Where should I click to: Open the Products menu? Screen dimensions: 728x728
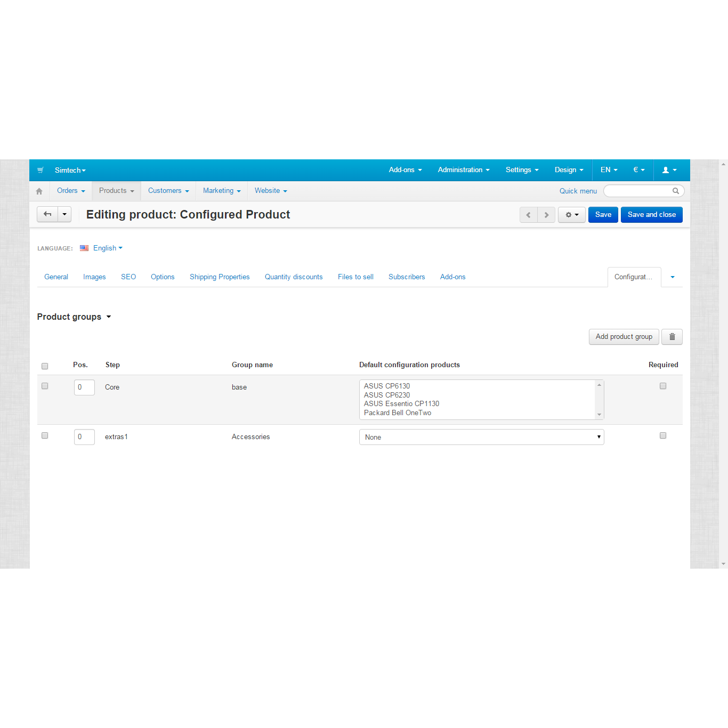tap(116, 191)
